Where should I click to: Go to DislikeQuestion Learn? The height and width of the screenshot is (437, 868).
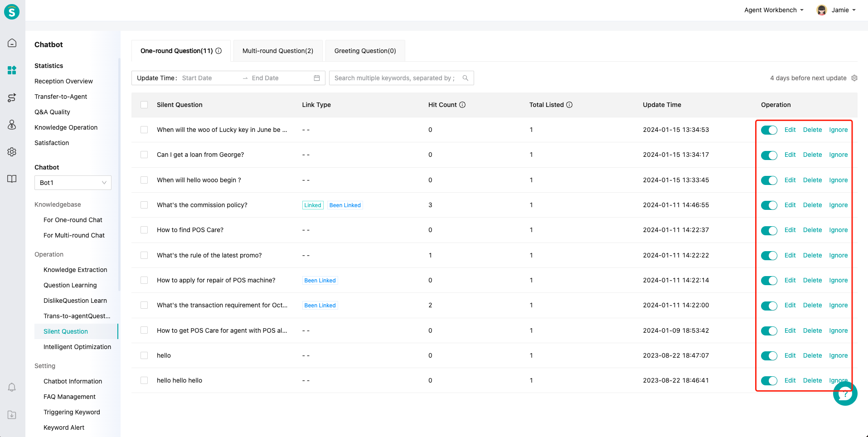pos(75,301)
